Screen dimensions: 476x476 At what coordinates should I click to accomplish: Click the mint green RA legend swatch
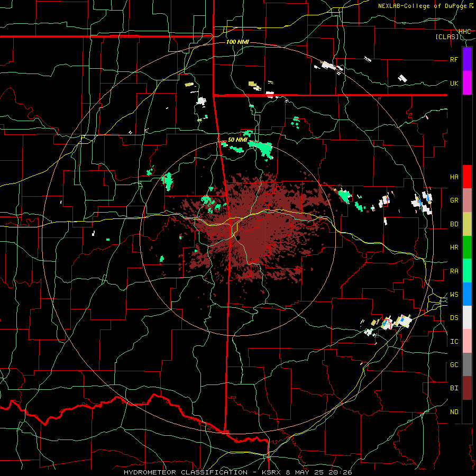coord(467,271)
